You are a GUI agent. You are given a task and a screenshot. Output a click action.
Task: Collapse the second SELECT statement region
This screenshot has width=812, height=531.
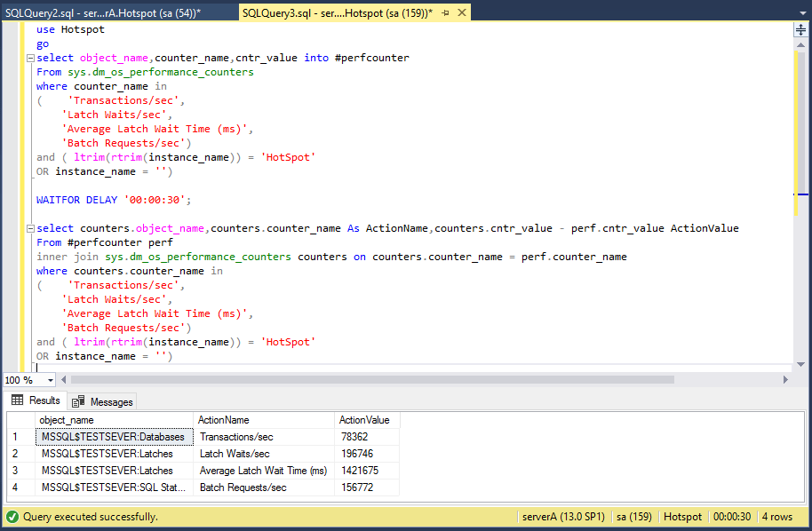pos(29,227)
